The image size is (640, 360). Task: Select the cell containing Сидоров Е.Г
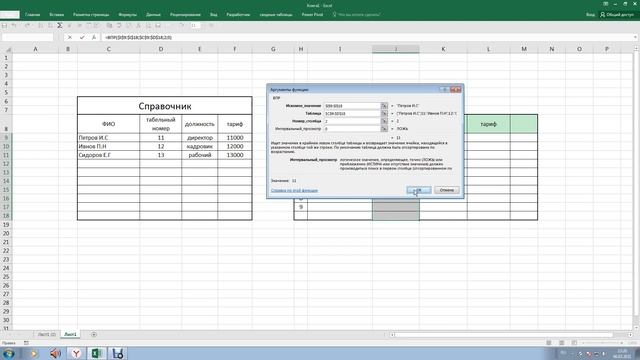pos(109,155)
